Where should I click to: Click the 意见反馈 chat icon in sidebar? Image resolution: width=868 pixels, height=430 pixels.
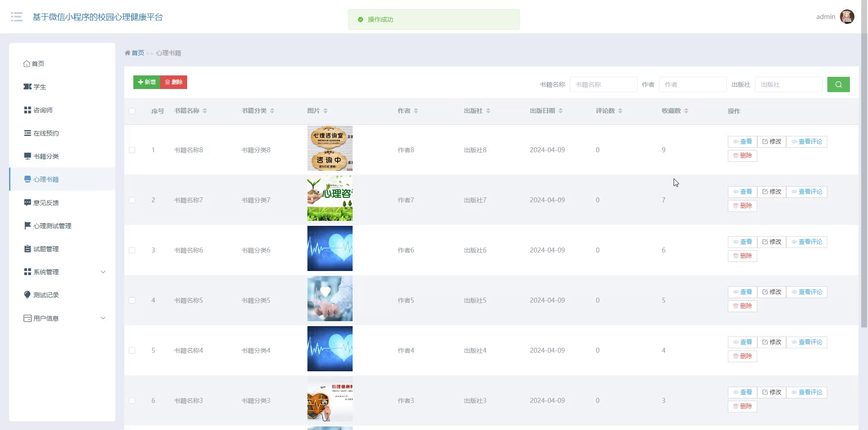pos(28,202)
